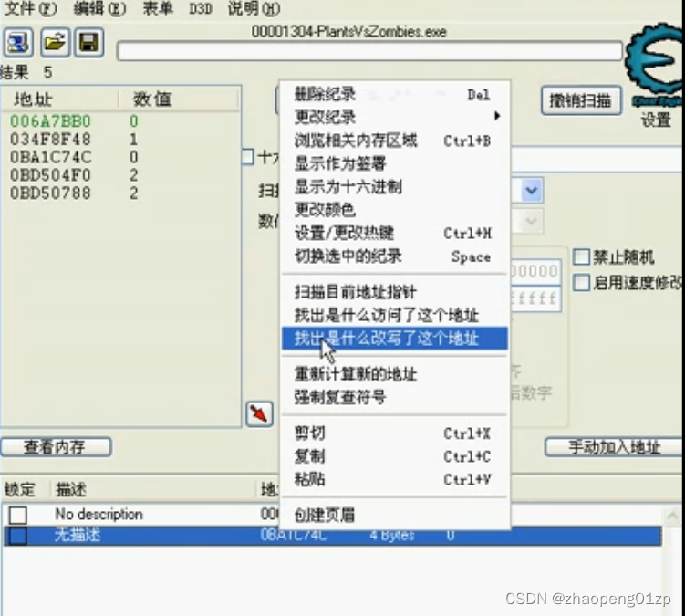
Task: Select 强制复查符号 entry
Action: [x=395, y=397]
